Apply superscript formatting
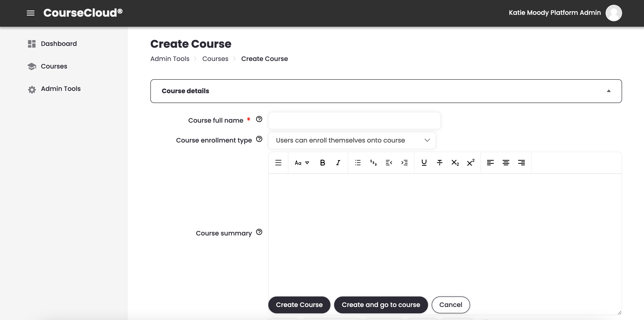The width and height of the screenshot is (644, 320). point(471,163)
